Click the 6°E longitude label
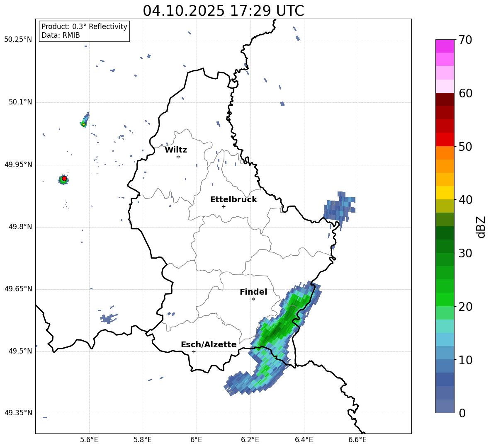 [x=196, y=440]
